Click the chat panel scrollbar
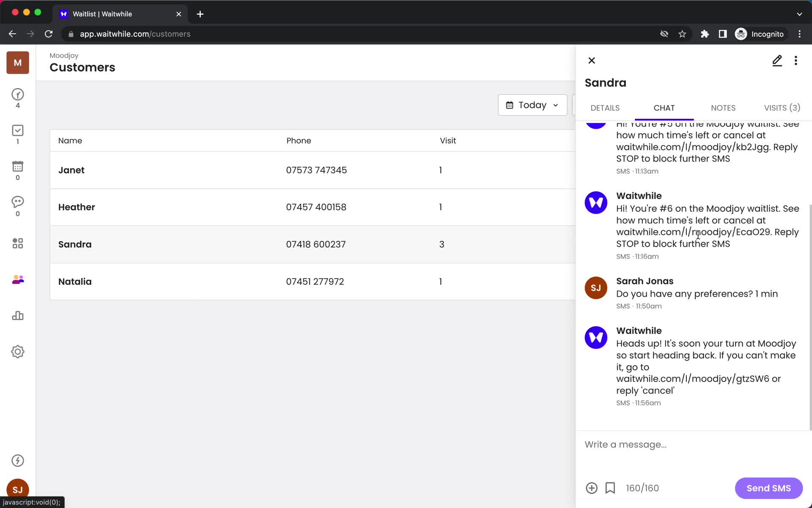The image size is (812, 508). pyautogui.click(x=810, y=317)
